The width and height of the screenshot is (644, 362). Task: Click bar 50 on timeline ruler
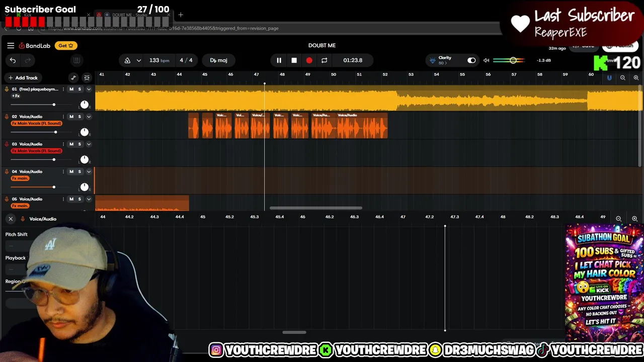(334, 74)
